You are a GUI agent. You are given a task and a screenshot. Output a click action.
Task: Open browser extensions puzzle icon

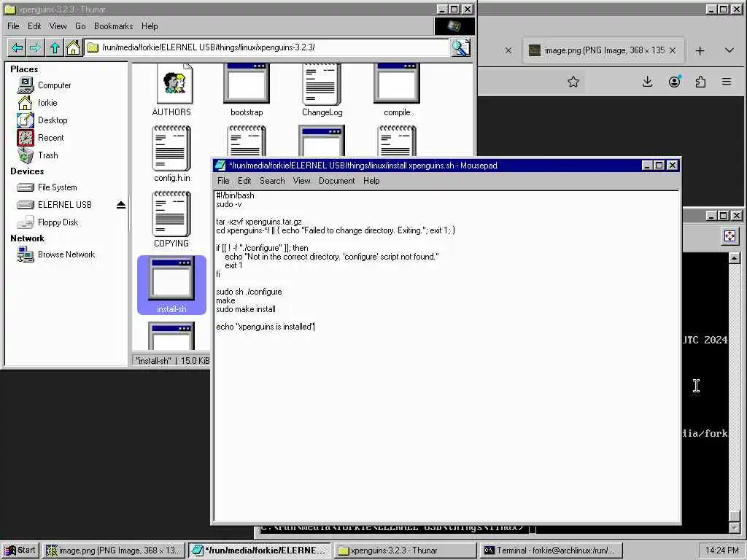coord(700,82)
